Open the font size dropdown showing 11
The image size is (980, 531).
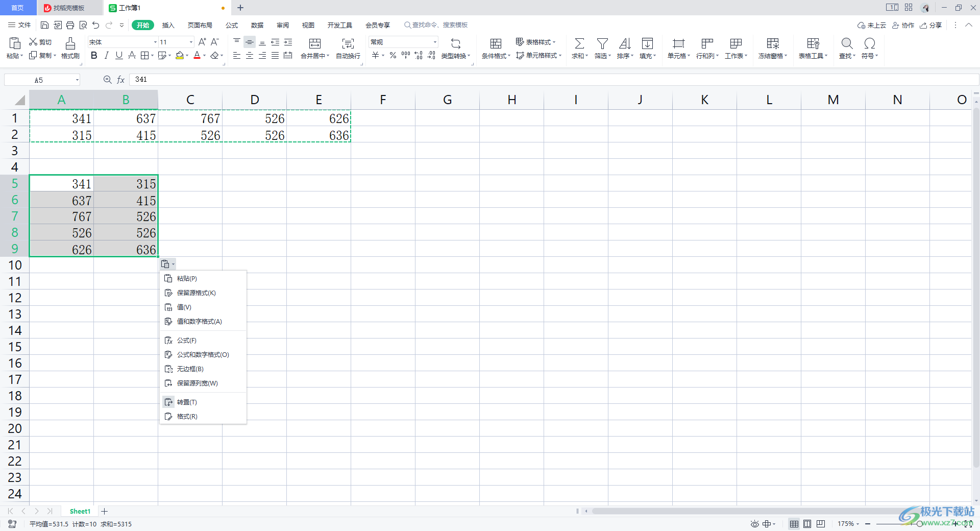tap(191, 42)
